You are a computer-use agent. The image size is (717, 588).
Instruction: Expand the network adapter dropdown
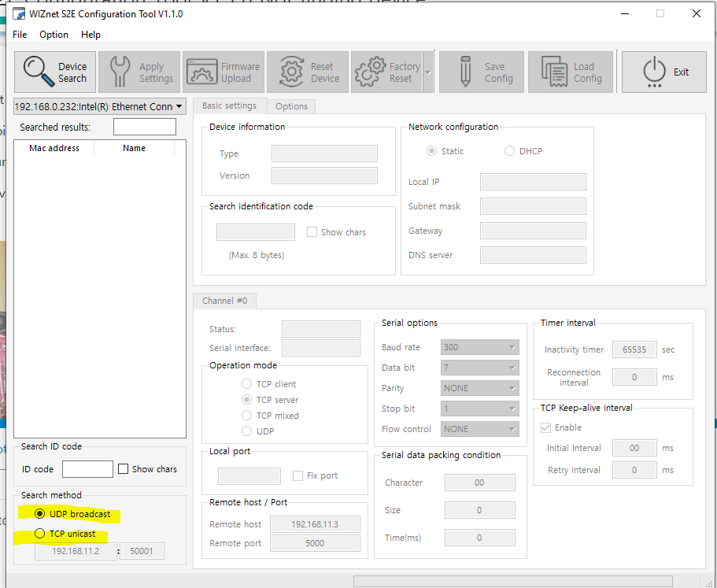[x=100, y=106]
